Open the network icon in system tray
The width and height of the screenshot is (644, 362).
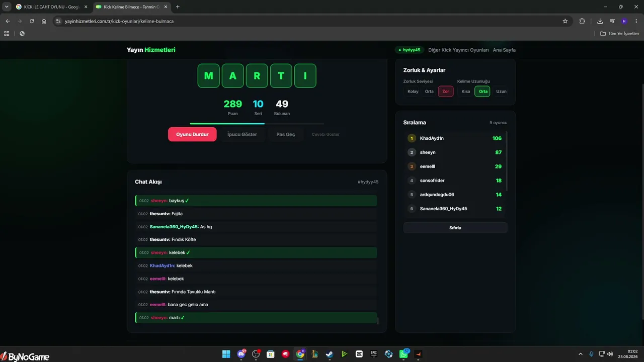(602, 354)
